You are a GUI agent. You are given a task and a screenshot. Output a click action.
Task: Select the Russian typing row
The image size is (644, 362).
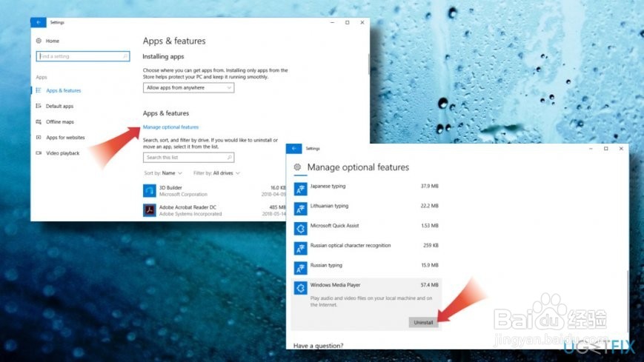pos(366,268)
